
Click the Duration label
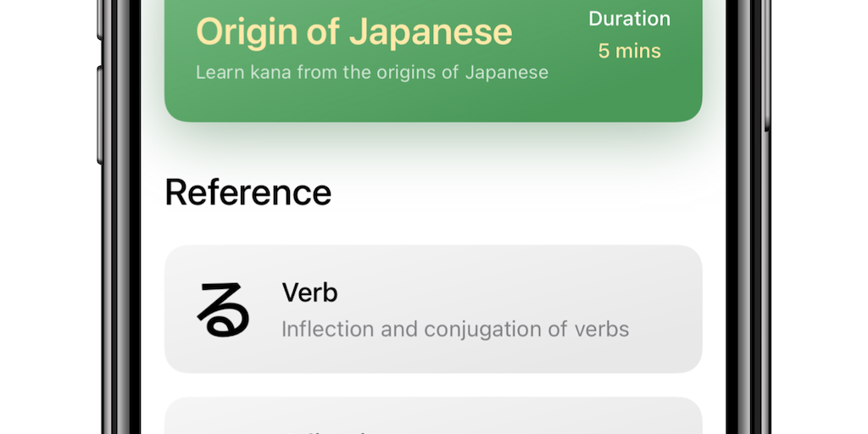click(x=629, y=19)
